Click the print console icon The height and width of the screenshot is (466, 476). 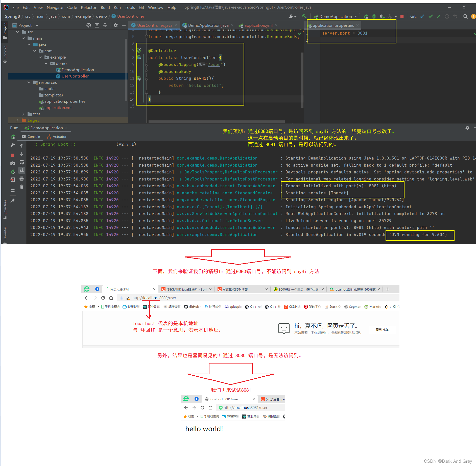click(x=22, y=179)
